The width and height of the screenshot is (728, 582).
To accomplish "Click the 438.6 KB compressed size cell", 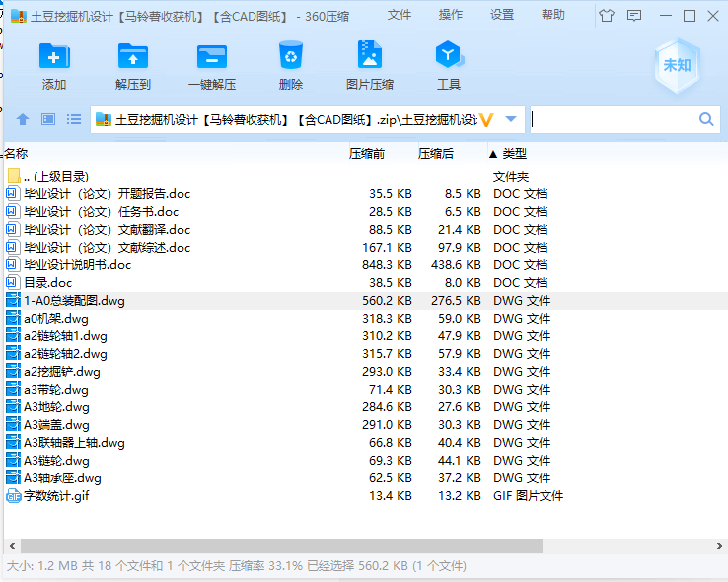I will pyautogui.click(x=456, y=264).
